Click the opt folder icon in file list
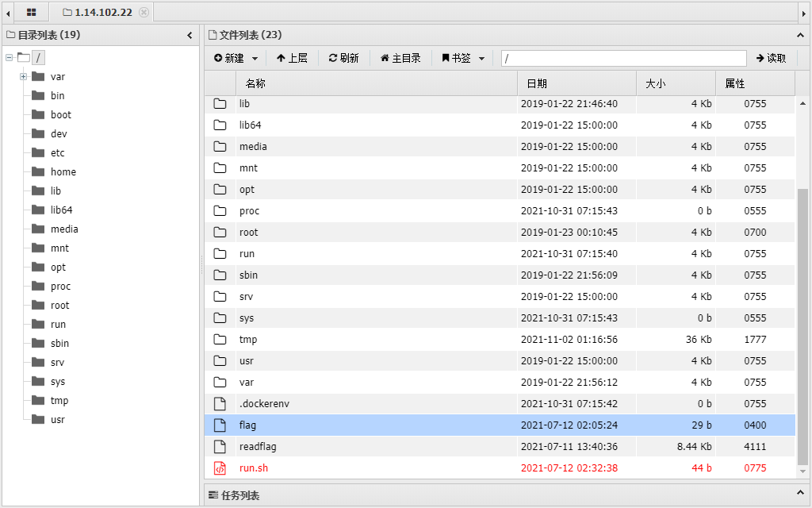The width and height of the screenshot is (812, 508). (x=220, y=189)
